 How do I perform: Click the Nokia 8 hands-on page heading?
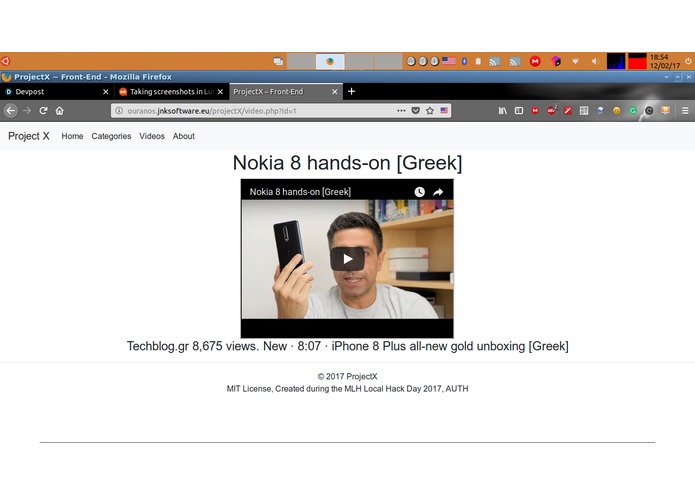click(x=348, y=163)
